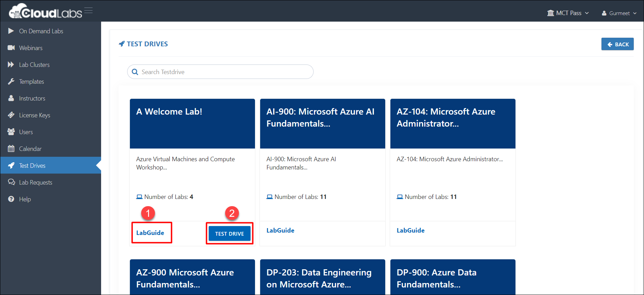Click the Users group icon
This screenshot has height=295, width=644.
point(11,132)
